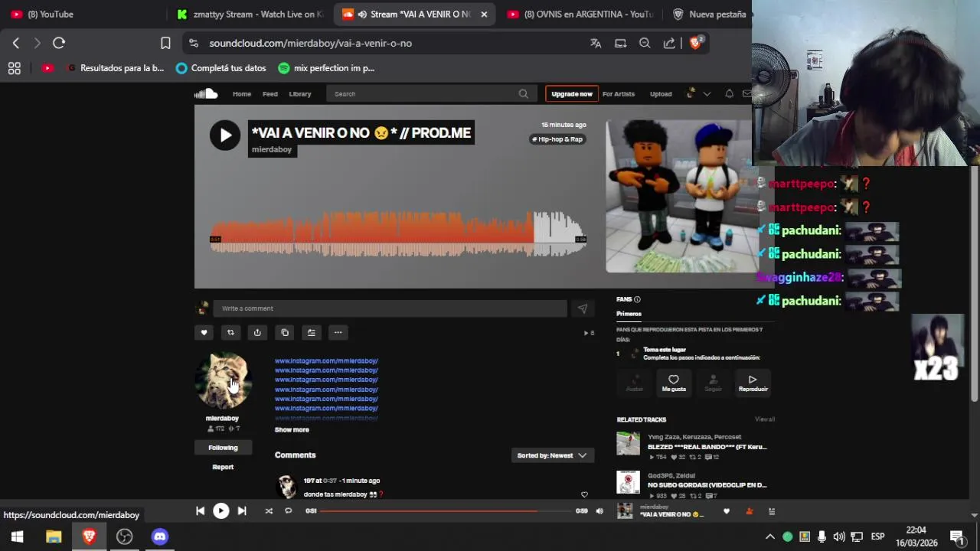Click the Me gusta fan step

click(674, 383)
